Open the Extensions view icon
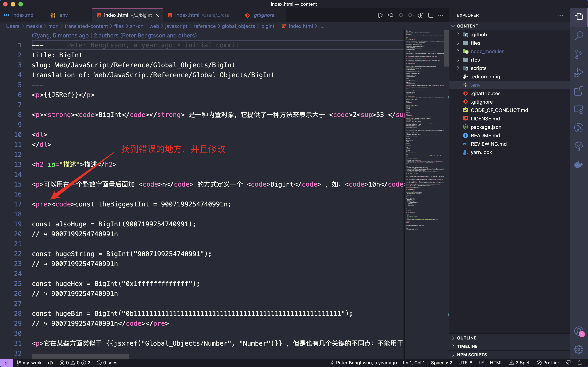 [x=578, y=91]
